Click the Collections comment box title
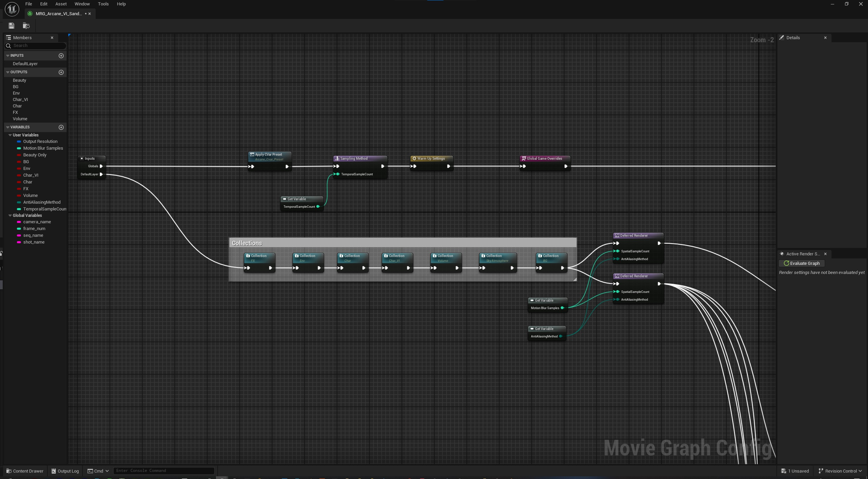This screenshot has height=479, width=868. 247,243
